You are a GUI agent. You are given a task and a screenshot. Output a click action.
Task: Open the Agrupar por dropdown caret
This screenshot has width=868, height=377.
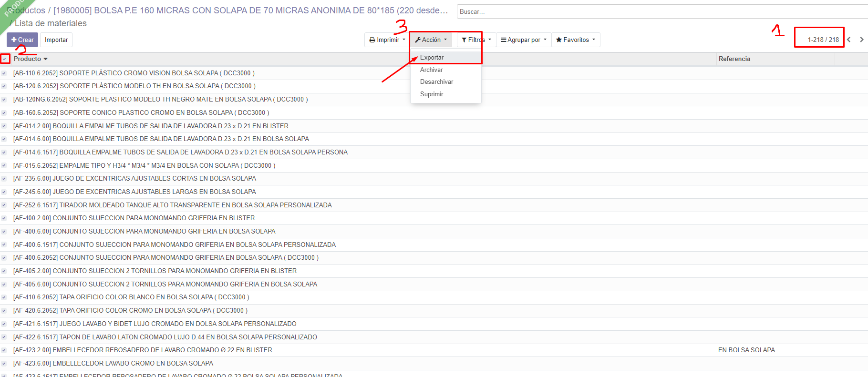pos(545,40)
